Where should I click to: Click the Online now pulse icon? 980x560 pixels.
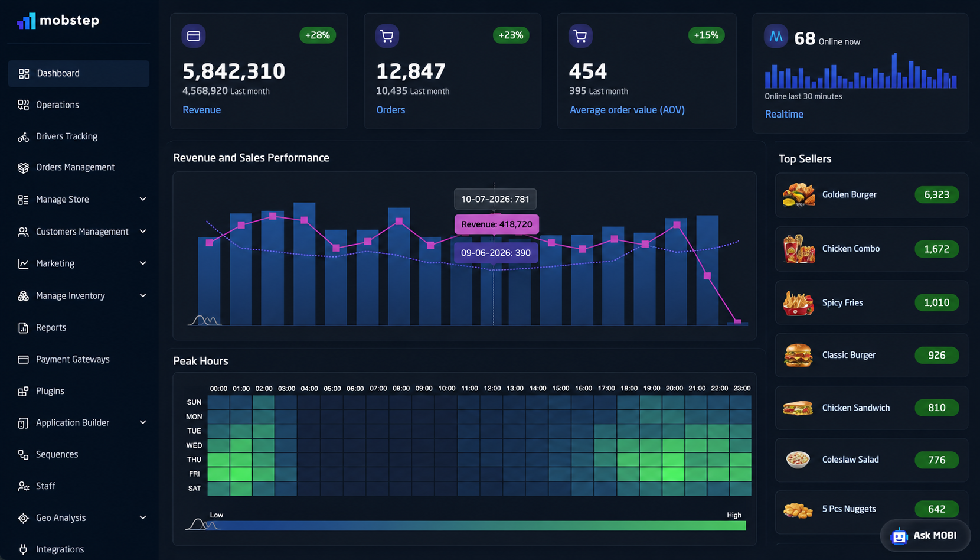click(776, 36)
